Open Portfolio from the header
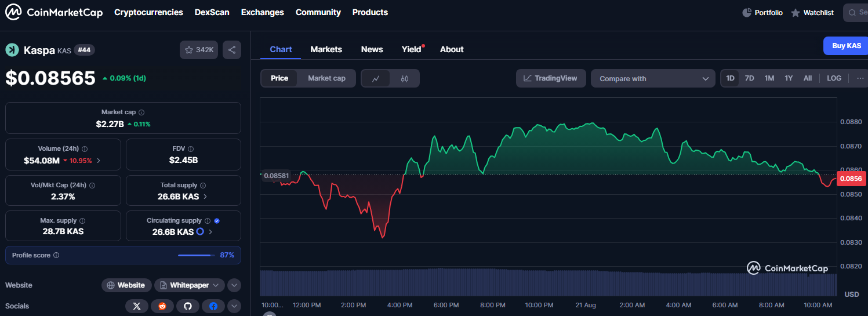Screen dimensions: 868x316 click(x=762, y=12)
